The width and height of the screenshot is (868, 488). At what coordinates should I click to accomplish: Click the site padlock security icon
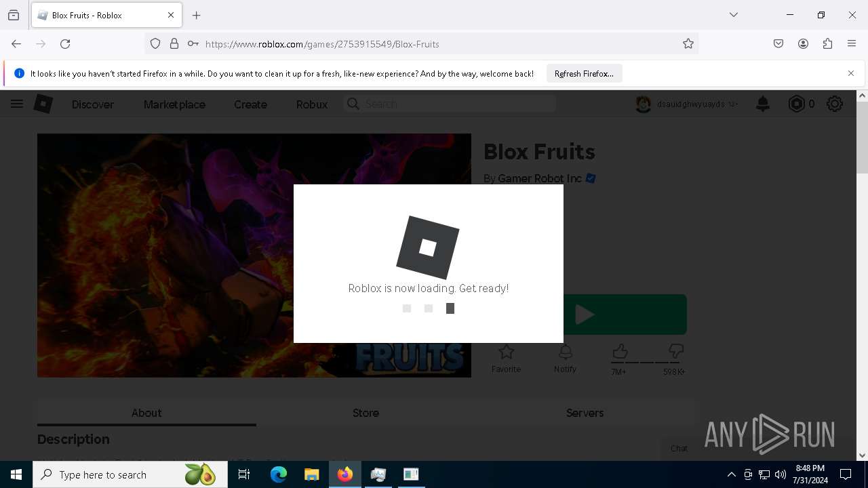(x=174, y=43)
